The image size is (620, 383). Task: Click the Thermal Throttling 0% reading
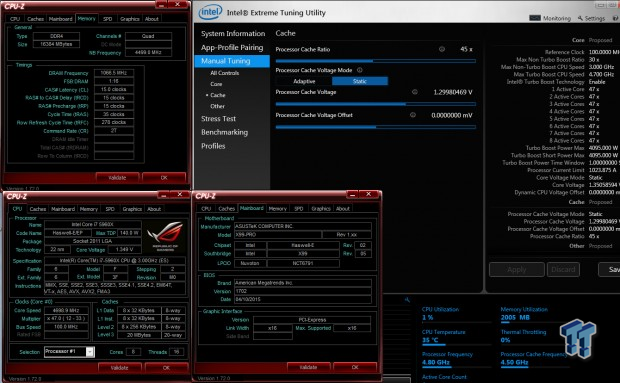505,340
